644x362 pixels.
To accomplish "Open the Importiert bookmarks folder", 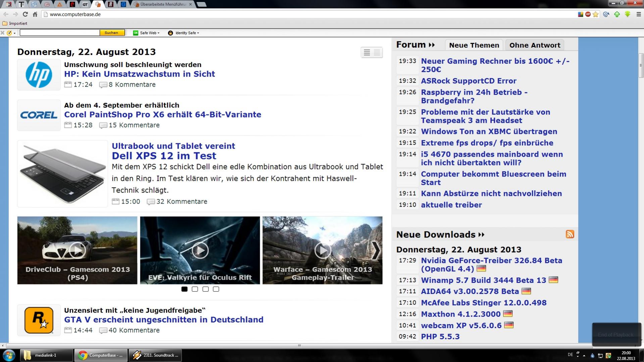I will [15, 23].
